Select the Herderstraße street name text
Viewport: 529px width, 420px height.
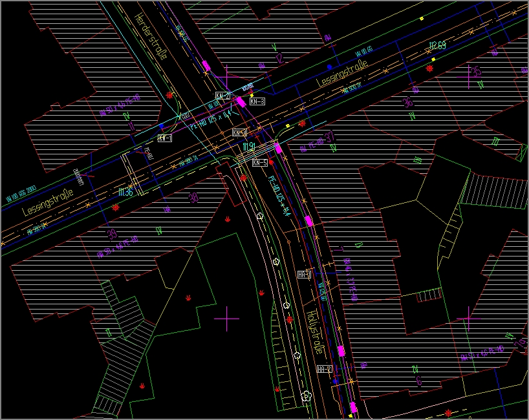point(151,37)
